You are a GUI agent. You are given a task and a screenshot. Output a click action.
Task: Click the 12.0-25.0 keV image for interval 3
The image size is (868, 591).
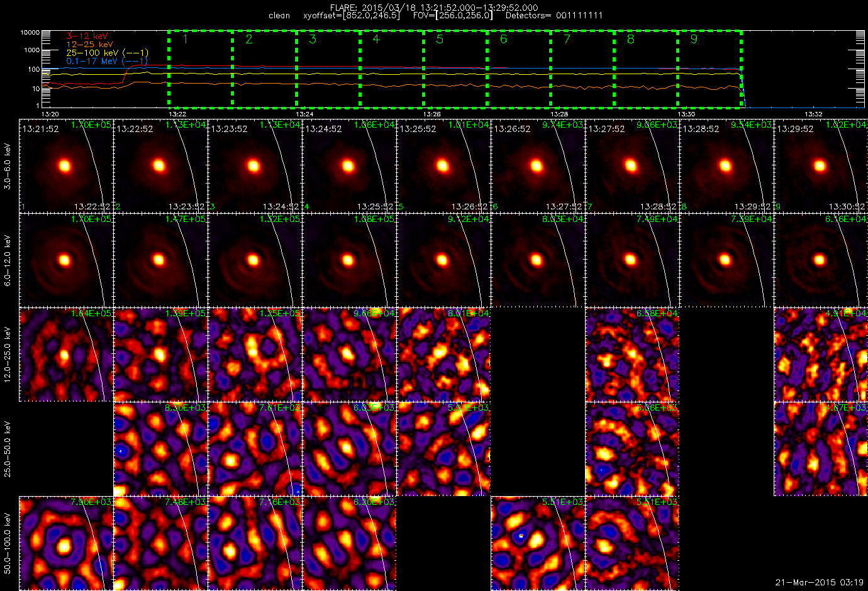255,355
